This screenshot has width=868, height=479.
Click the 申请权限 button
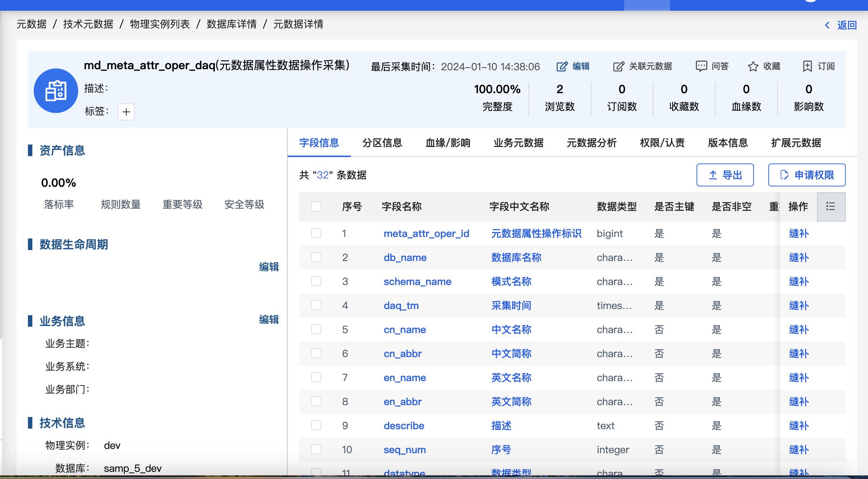807,175
